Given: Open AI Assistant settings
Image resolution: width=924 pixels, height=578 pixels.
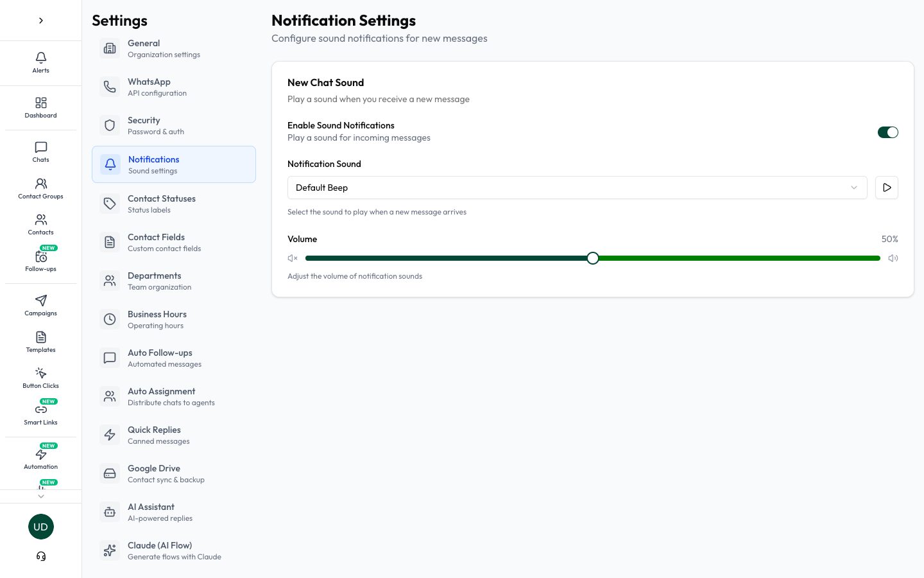Looking at the screenshot, I should pos(174,512).
